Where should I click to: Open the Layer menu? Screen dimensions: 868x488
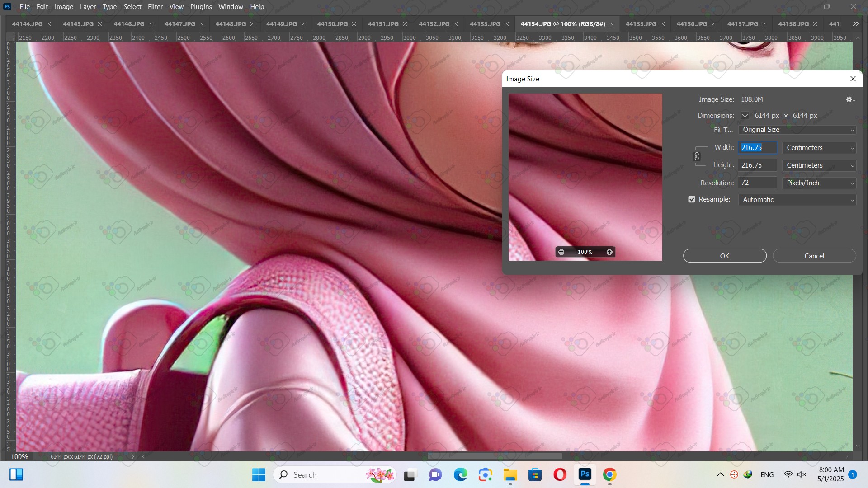coord(88,7)
